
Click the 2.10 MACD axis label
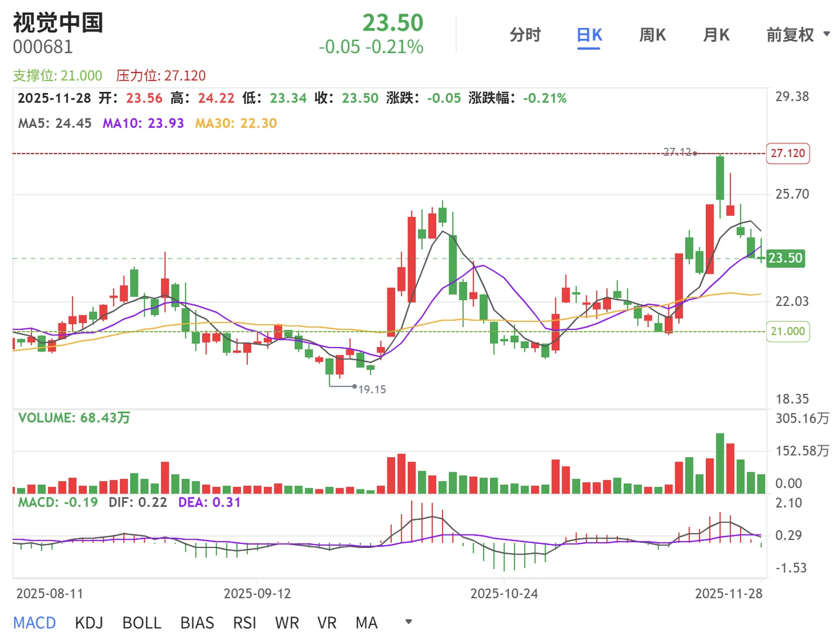(x=788, y=503)
